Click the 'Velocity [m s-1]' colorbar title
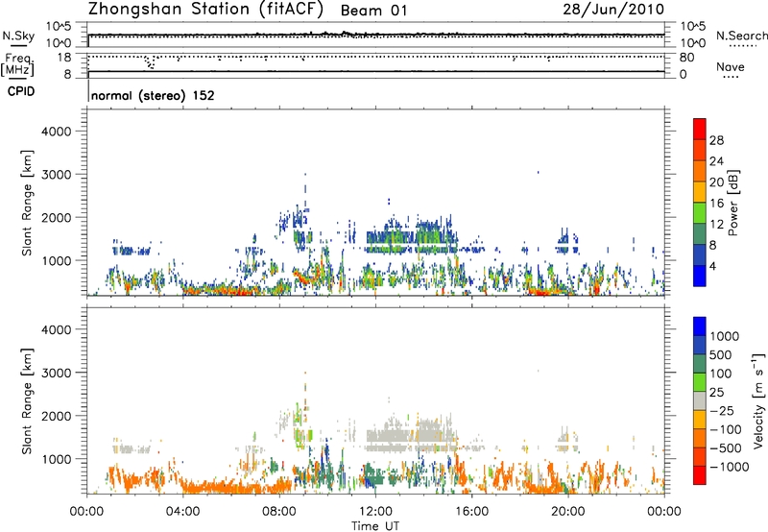This screenshot has height=532, width=768. 758,400
